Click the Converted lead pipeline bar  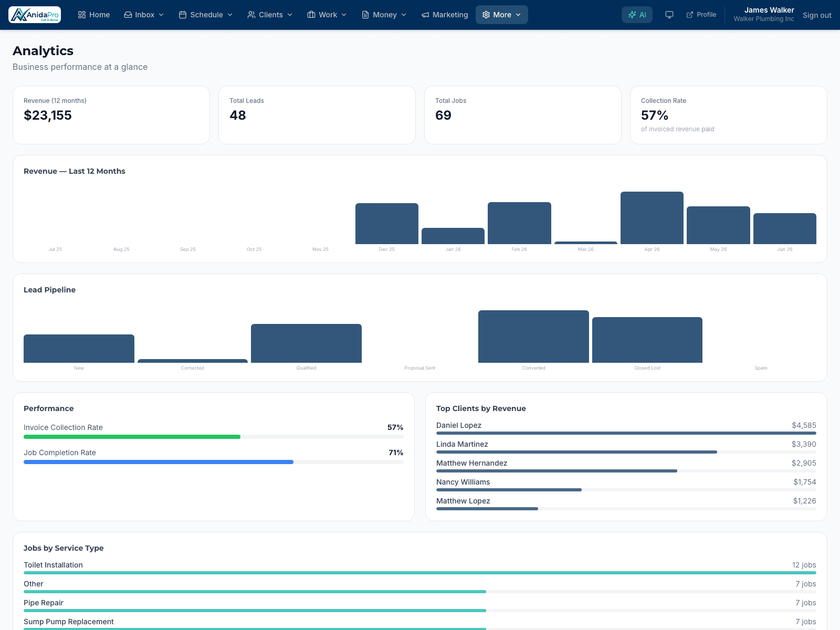tap(533, 337)
